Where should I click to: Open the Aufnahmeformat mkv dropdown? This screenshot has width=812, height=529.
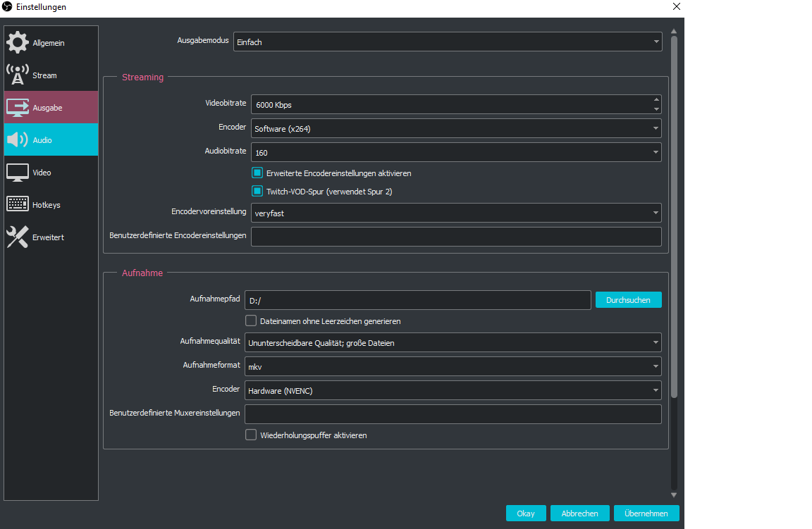(x=453, y=366)
